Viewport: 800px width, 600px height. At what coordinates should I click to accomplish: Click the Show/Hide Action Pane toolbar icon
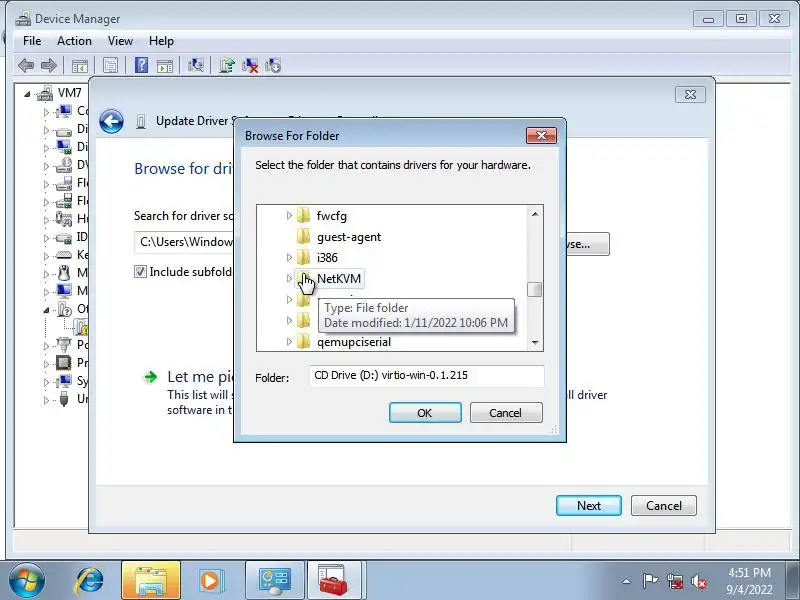(165, 65)
